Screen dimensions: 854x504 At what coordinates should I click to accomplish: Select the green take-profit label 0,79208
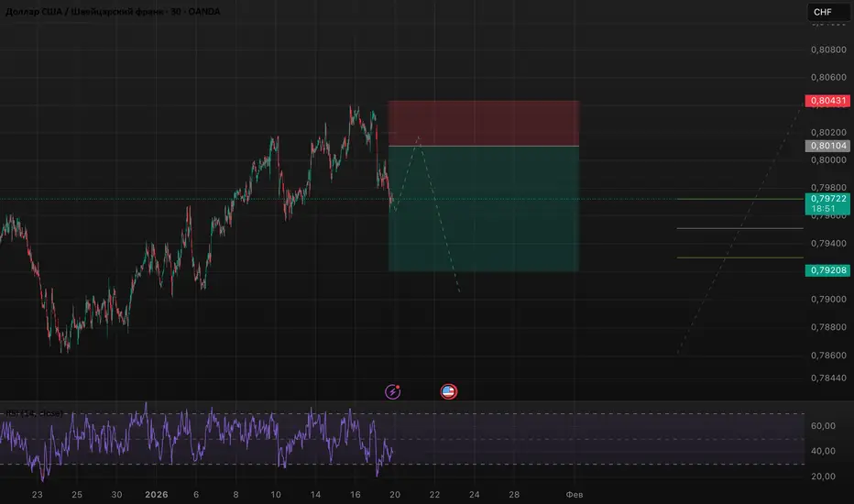click(827, 270)
